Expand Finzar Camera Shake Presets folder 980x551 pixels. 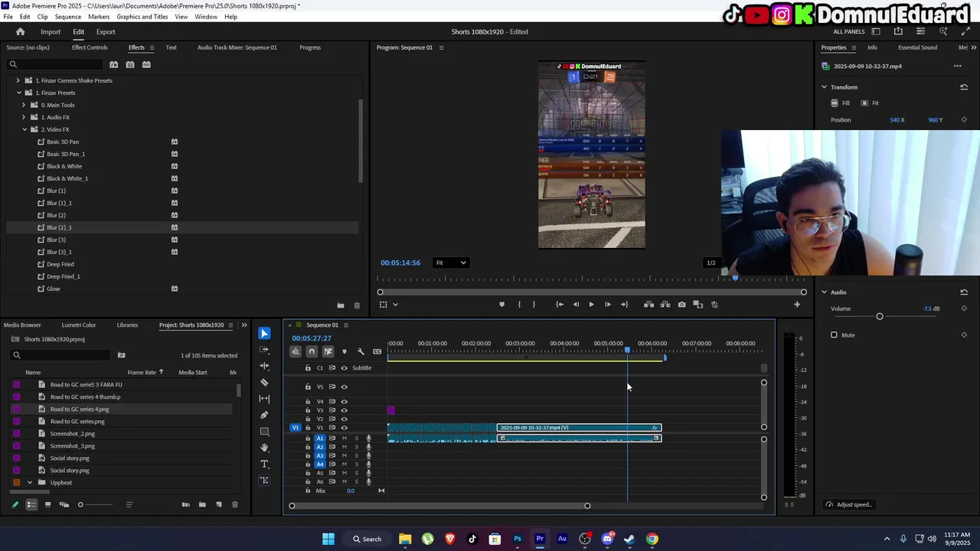(x=18, y=80)
